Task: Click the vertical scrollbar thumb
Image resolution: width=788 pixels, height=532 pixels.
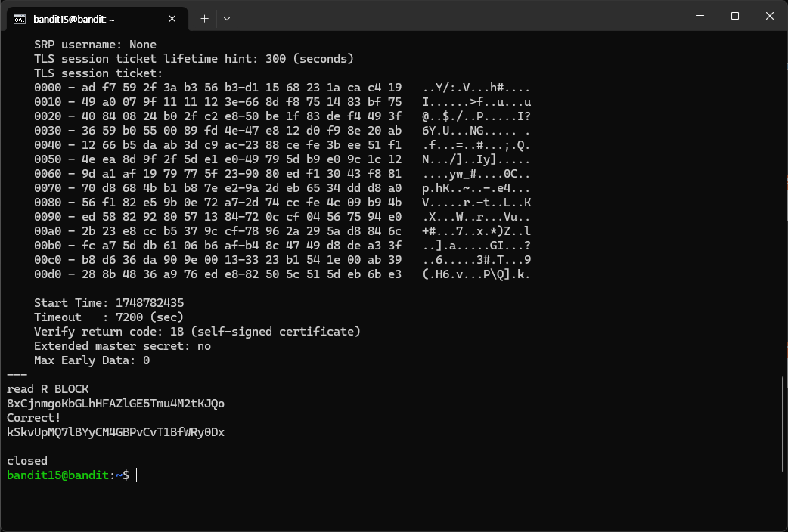Action: pyautogui.click(x=783, y=425)
